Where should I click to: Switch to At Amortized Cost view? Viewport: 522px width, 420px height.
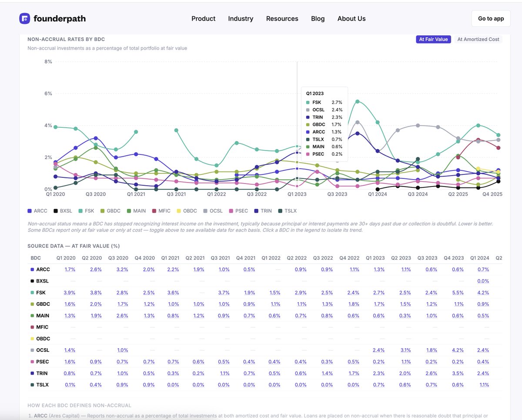(478, 39)
